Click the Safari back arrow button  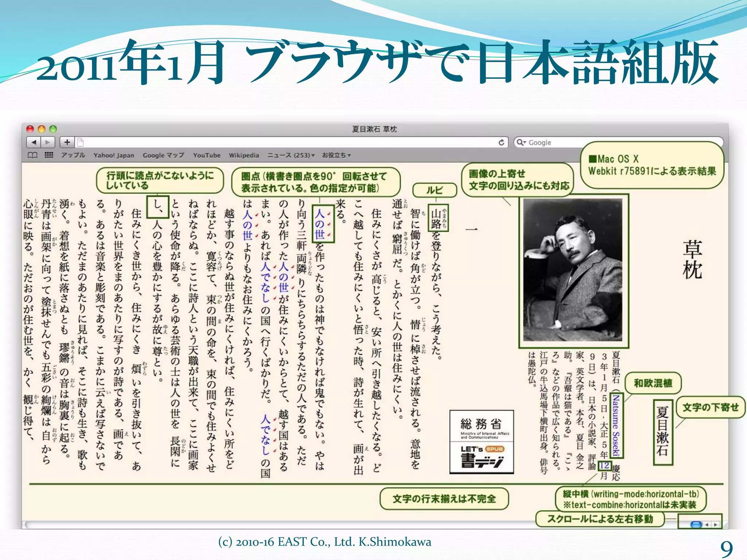click(x=34, y=142)
